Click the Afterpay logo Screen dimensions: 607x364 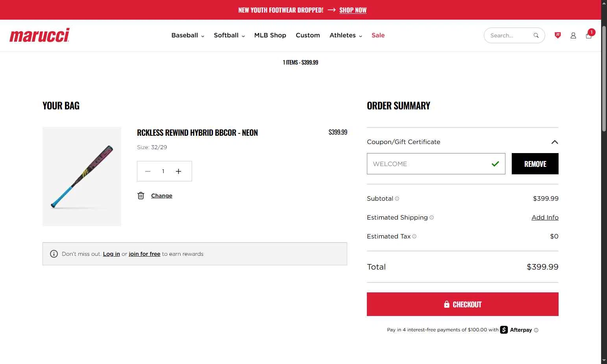(516, 330)
